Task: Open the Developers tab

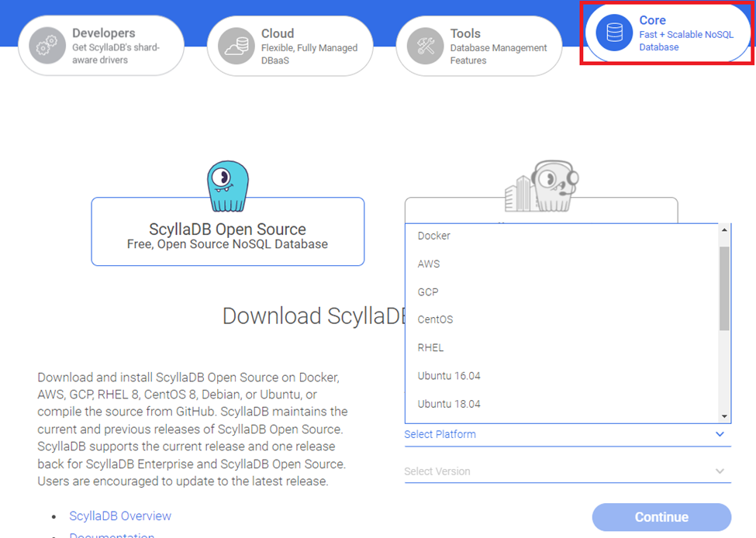Action: 102,46
